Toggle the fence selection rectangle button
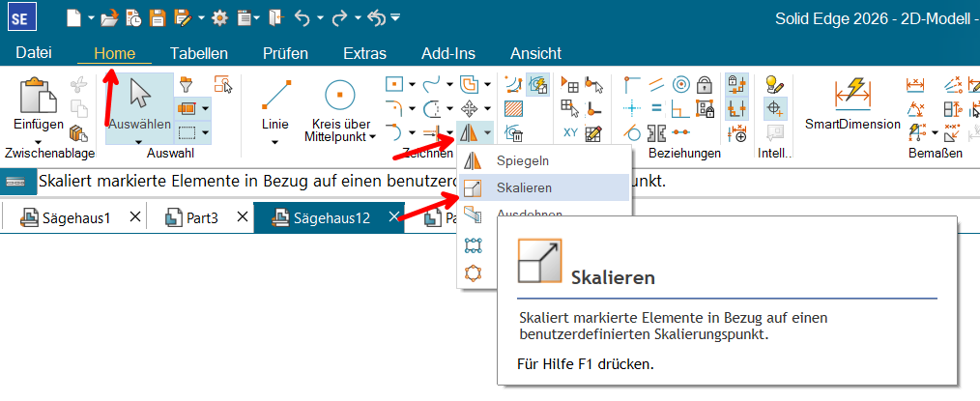The width and height of the screenshot is (980, 401). coord(187,132)
